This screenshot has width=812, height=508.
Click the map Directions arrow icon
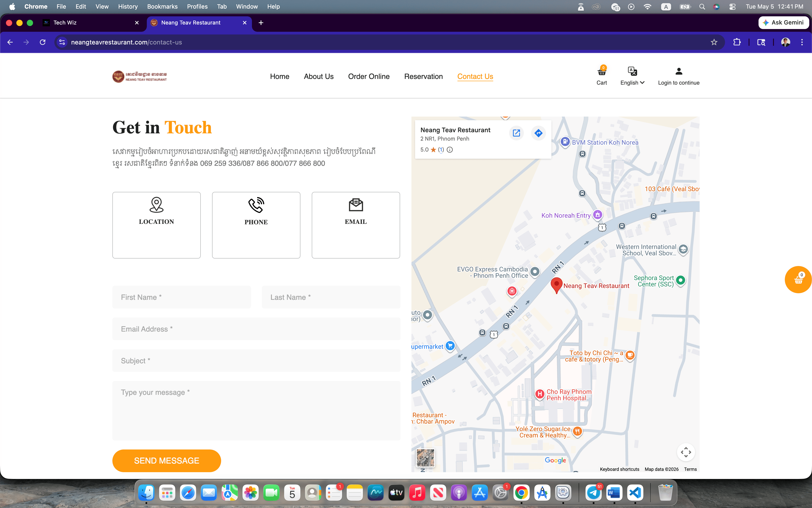pyautogui.click(x=539, y=133)
